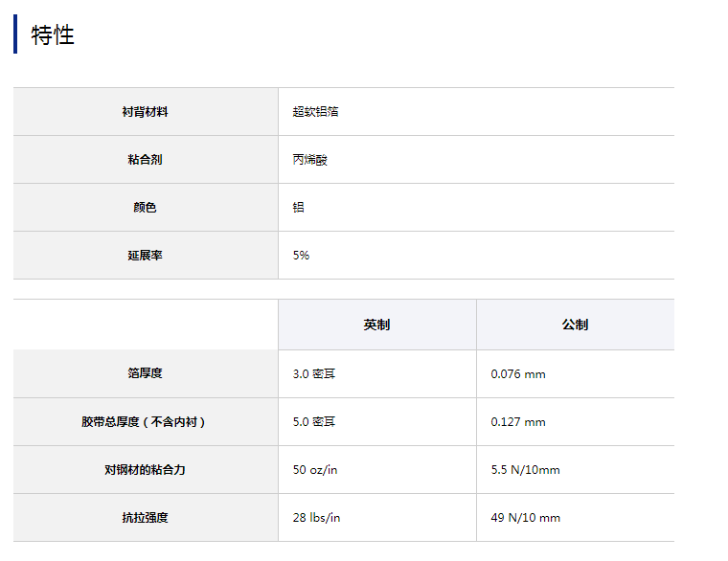Select the 箔厚度 row label
The width and height of the screenshot is (728, 561).
[146, 373]
